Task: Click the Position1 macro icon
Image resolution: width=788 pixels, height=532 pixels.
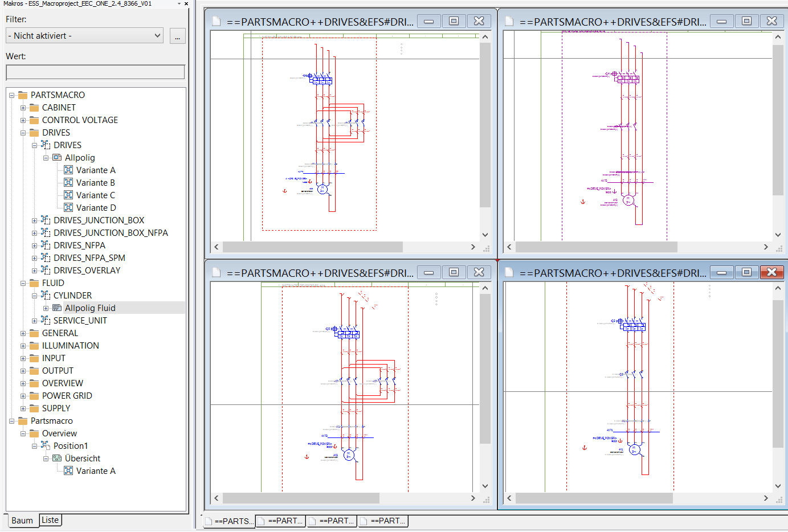Action: [46, 445]
